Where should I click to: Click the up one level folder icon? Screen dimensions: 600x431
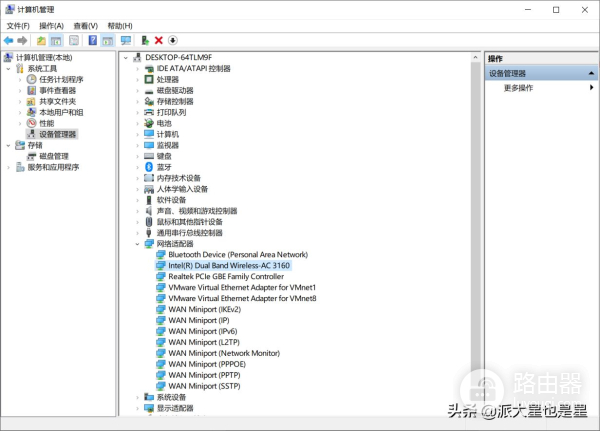(x=41, y=41)
